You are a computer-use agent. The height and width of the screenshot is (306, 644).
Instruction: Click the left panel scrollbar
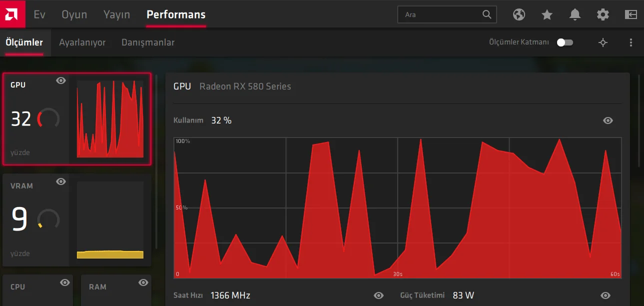[x=156, y=161]
